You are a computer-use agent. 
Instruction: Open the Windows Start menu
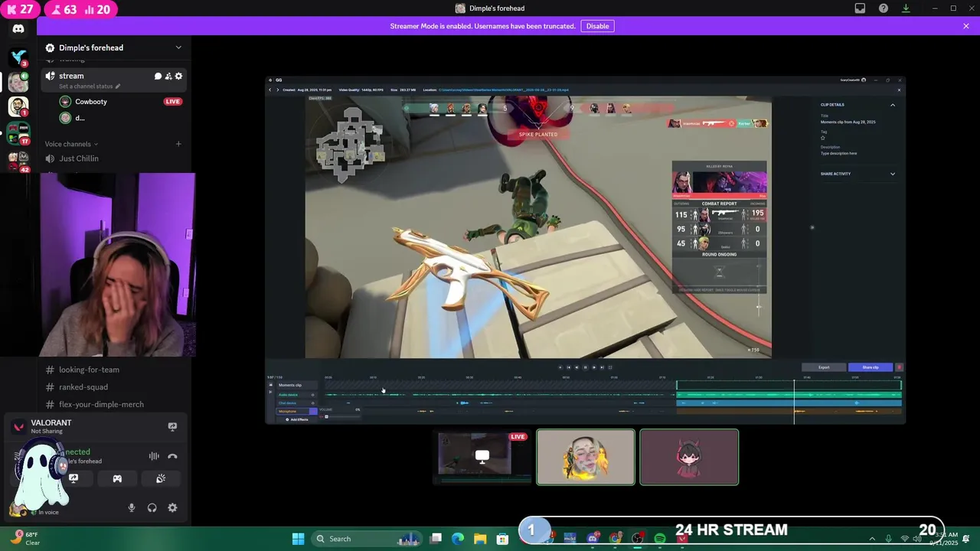point(298,539)
